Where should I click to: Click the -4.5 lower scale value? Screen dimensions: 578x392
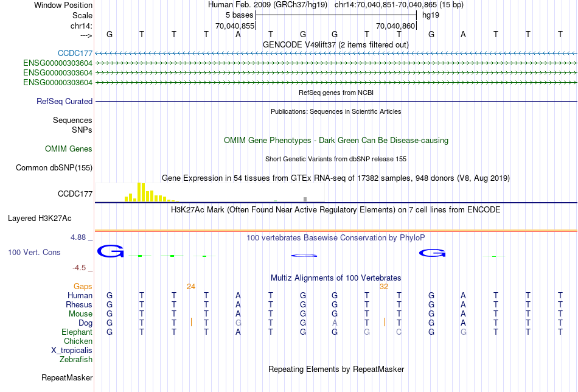point(79,267)
